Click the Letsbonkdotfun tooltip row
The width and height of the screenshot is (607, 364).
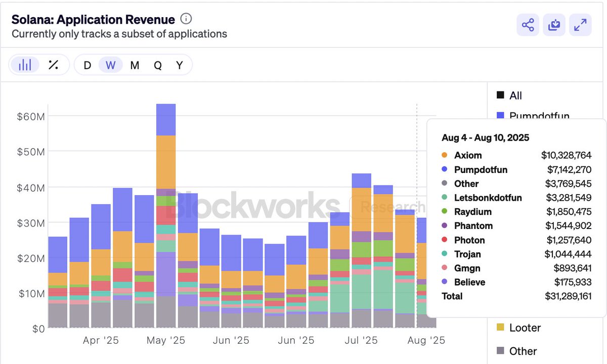coord(516,198)
